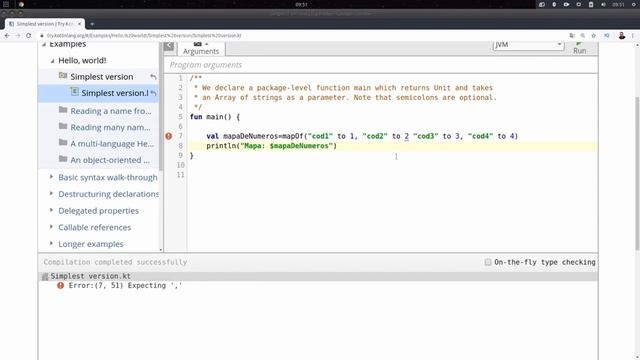Collapse the Examples tree node
This screenshot has width=640, height=360.
click(x=44, y=44)
